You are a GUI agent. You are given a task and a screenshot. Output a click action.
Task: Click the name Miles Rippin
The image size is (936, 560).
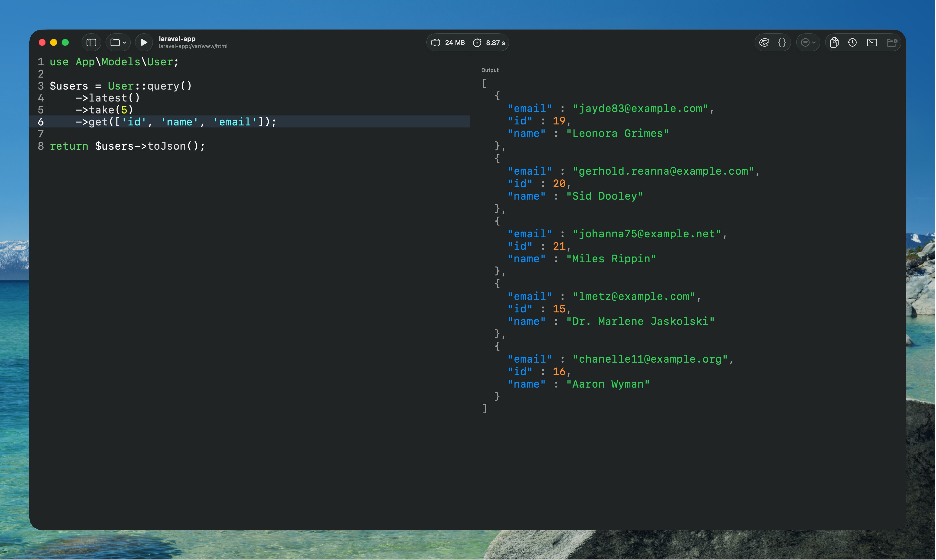coord(611,259)
